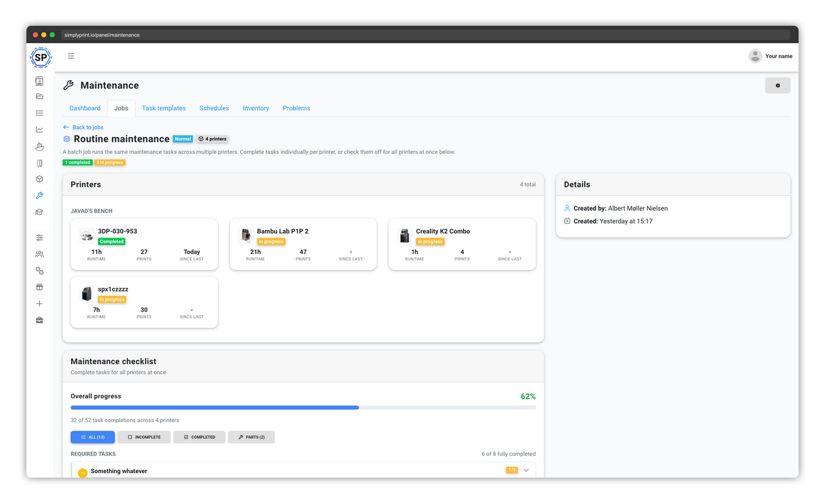Image resolution: width=825 pixels, height=504 pixels.
Task: Click the Completed status on 3DP-030-953
Action: point(112,242)
